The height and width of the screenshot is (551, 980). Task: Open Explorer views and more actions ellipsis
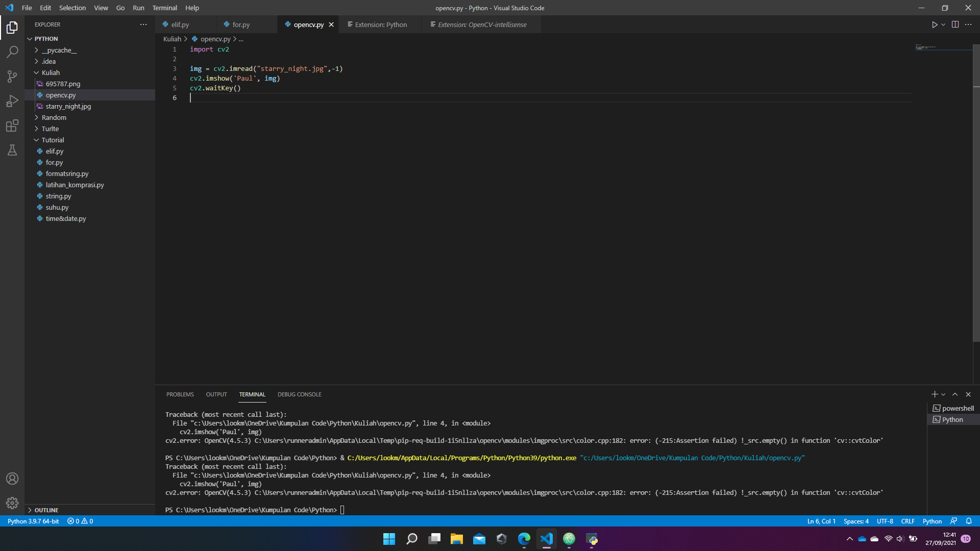pos(143,24)
